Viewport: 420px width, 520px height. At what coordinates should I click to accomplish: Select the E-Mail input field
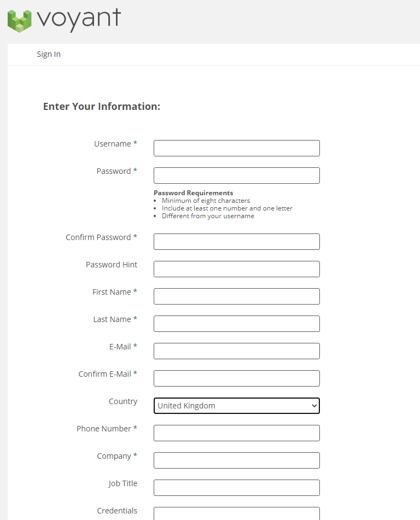236,351
